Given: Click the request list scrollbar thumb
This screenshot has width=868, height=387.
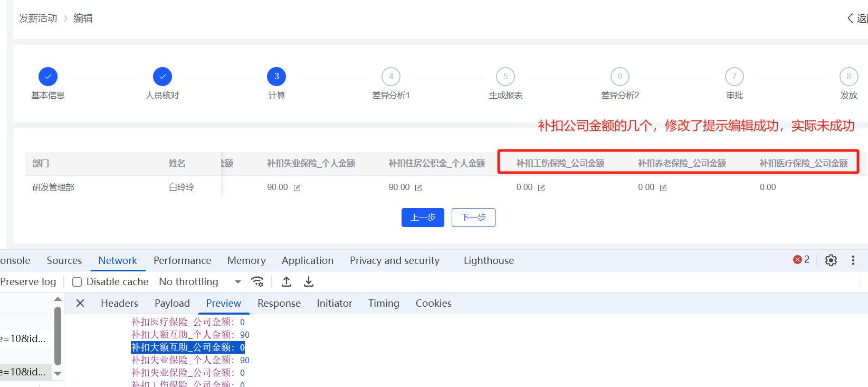Looking at the screenshot, I should pyautogui.click(x=58, y=336).
